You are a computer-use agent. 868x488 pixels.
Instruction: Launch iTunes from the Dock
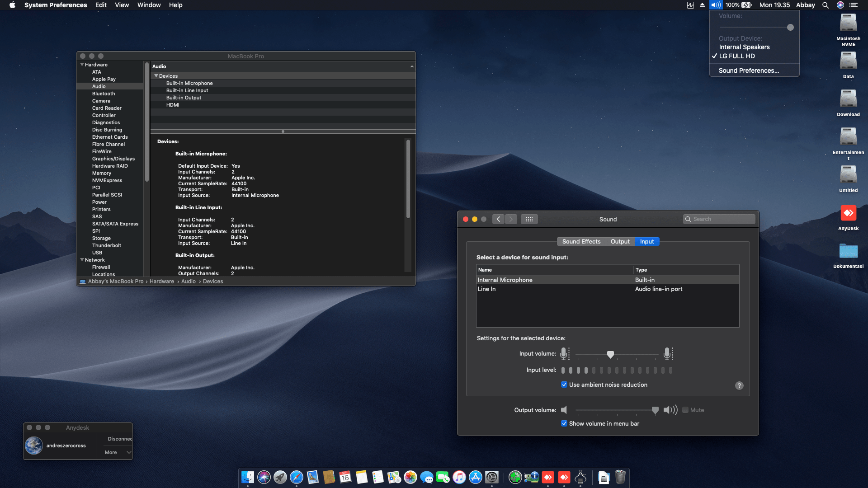pyautogui.click(x=459, y=478)
